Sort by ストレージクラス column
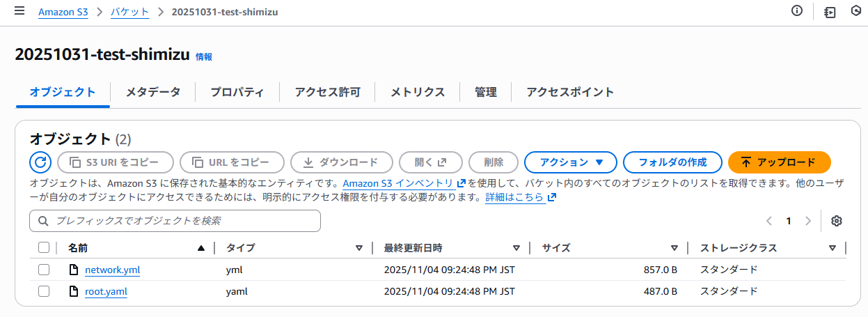Image resolution: width=868 pixels, height=317 pixels. (833, 248)
